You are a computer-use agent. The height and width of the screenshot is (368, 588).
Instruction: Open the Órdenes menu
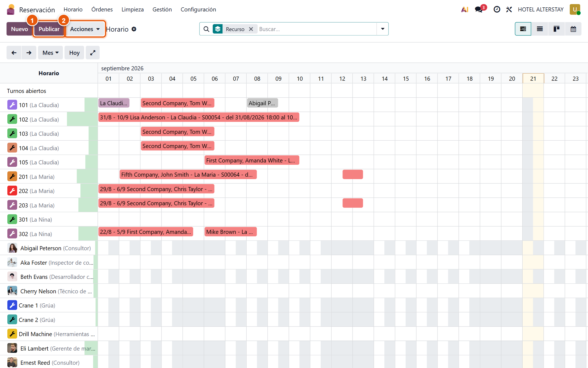click(x=102, y=10)
